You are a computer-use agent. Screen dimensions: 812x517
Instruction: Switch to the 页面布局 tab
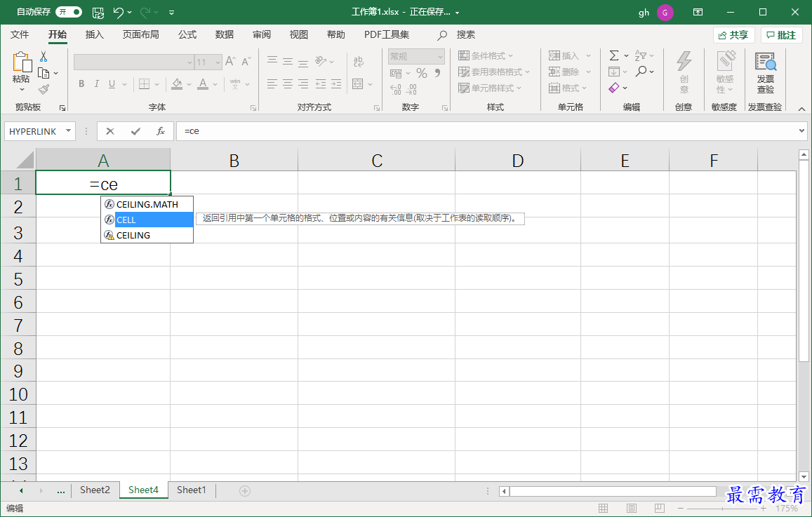(141, 34)
